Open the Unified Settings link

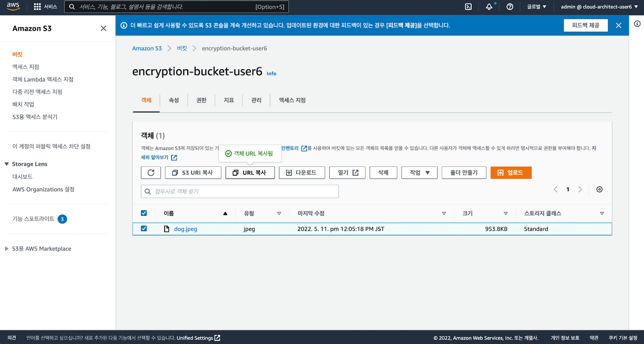click(198, 338)
